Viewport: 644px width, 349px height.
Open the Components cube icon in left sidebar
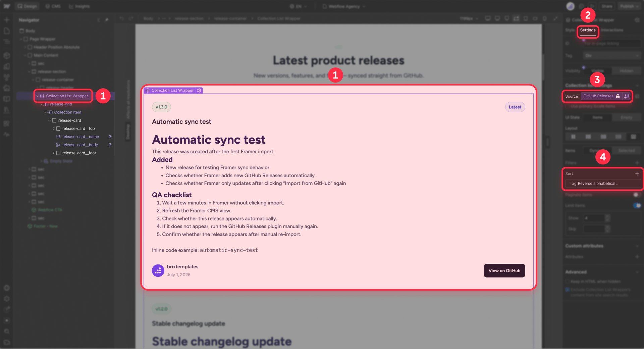[x=7, y=55]
